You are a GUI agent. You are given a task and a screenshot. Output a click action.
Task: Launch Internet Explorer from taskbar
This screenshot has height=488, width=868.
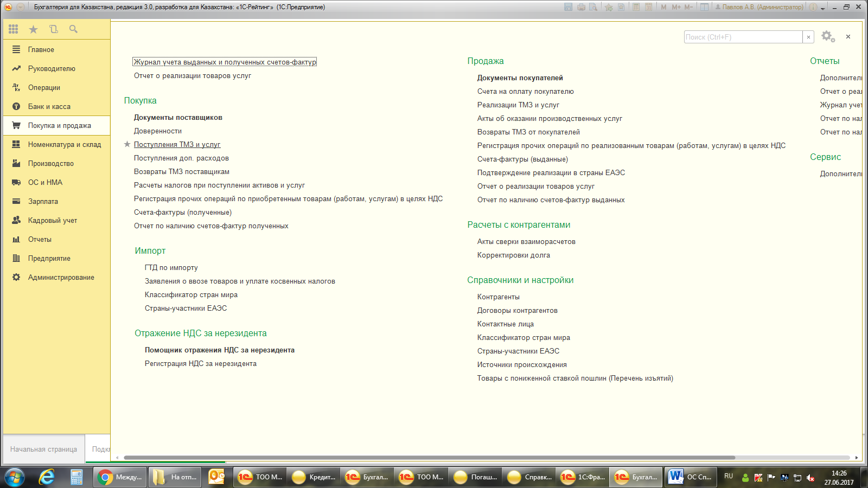pos(47,477)
